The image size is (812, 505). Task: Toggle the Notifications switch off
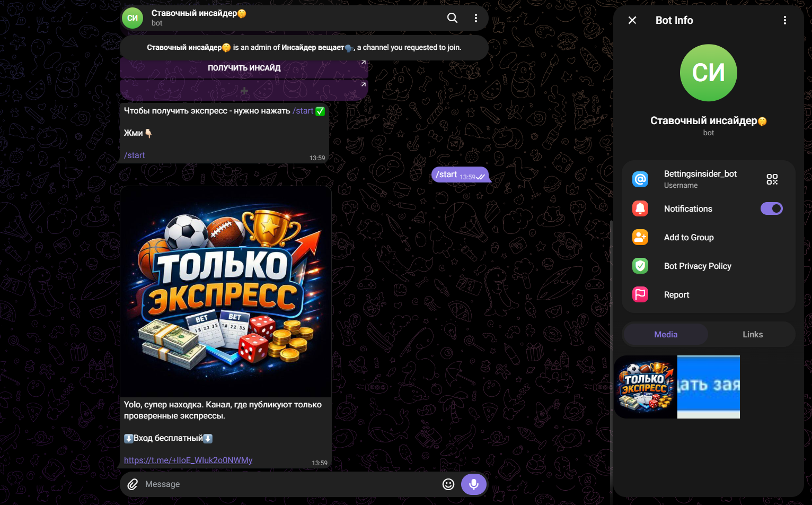pos(772,208)
